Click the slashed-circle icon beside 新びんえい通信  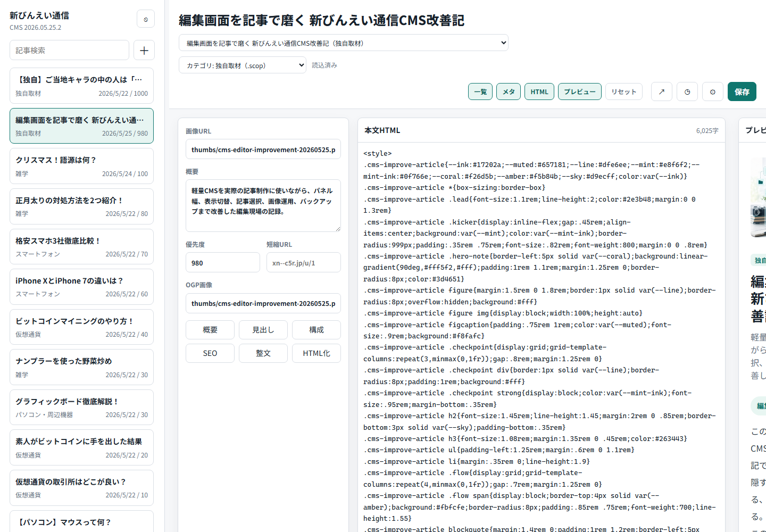pyautogui.click(x=146, y=19)
